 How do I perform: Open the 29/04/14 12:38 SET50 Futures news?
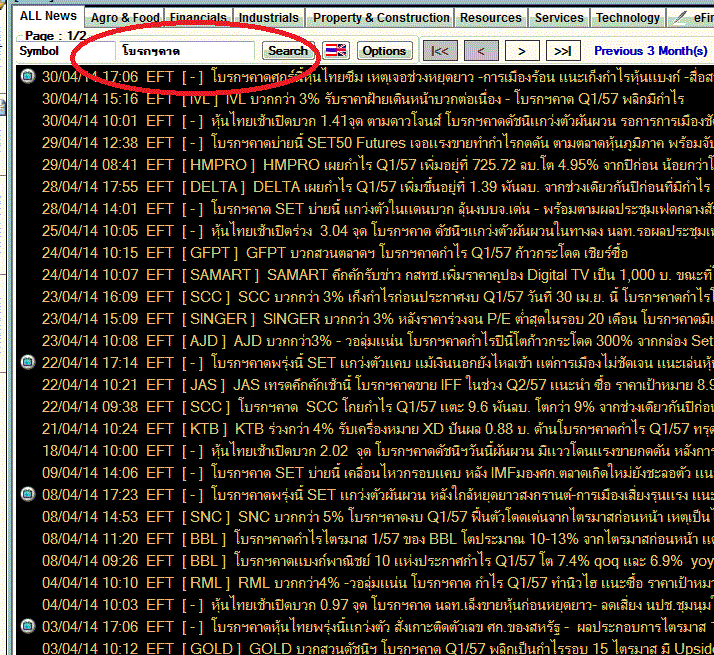click(x=364, y=143)
